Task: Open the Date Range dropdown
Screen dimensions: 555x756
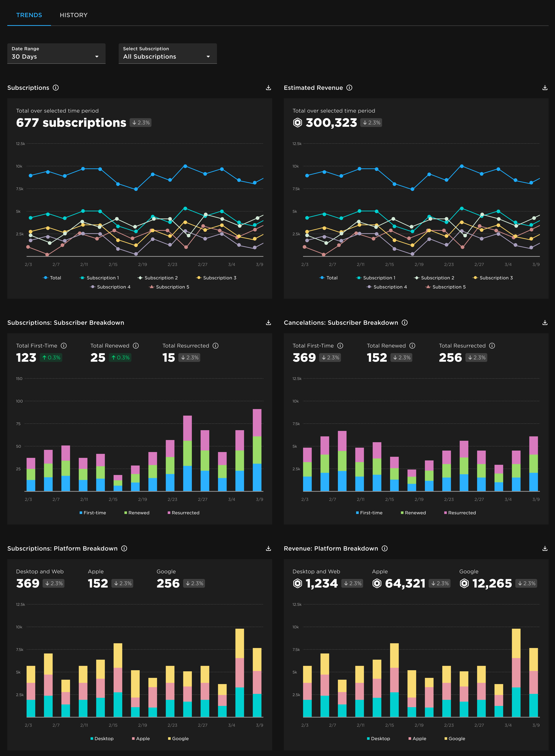Action: tap(56, 53)
